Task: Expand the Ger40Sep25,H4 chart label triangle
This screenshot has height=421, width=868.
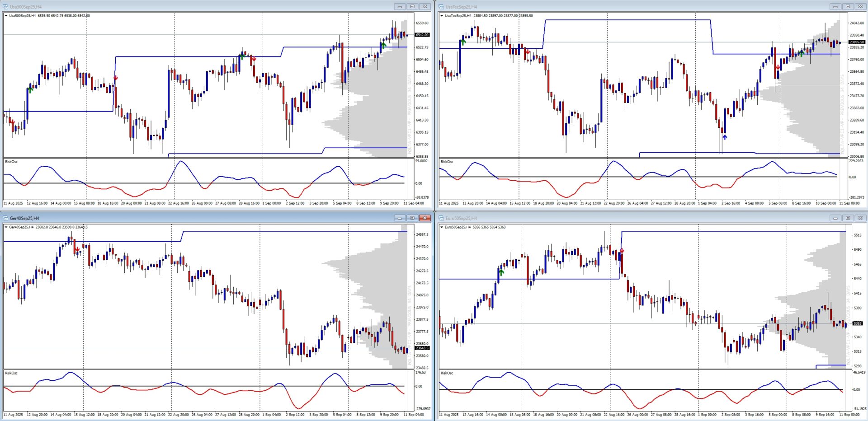Action: (6, 227)
